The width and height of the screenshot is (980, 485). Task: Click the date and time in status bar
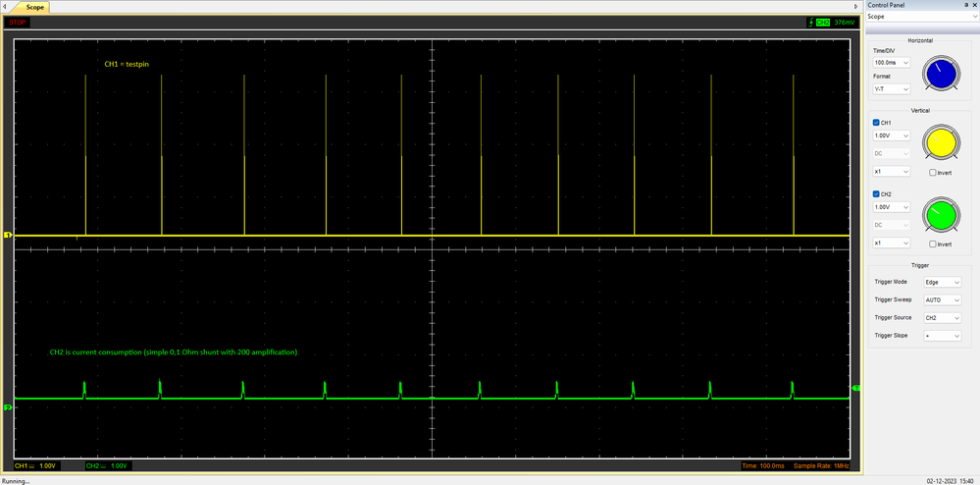952,481
